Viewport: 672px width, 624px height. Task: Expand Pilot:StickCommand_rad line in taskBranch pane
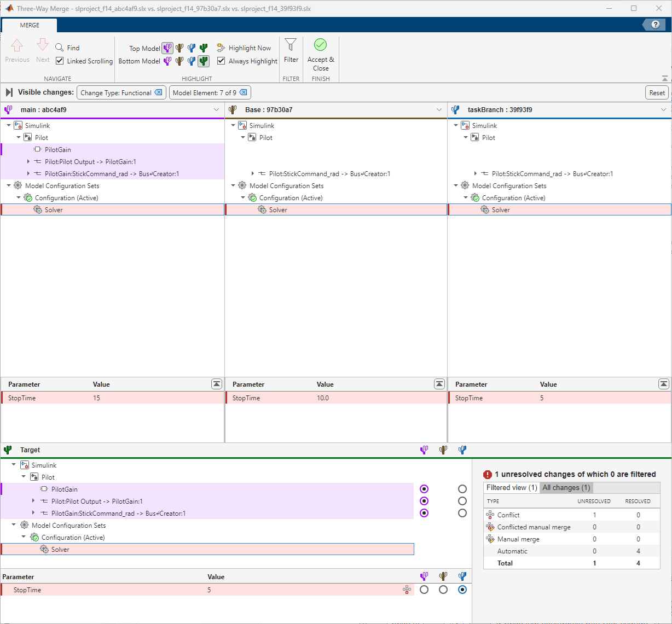(x=476, y=174)
